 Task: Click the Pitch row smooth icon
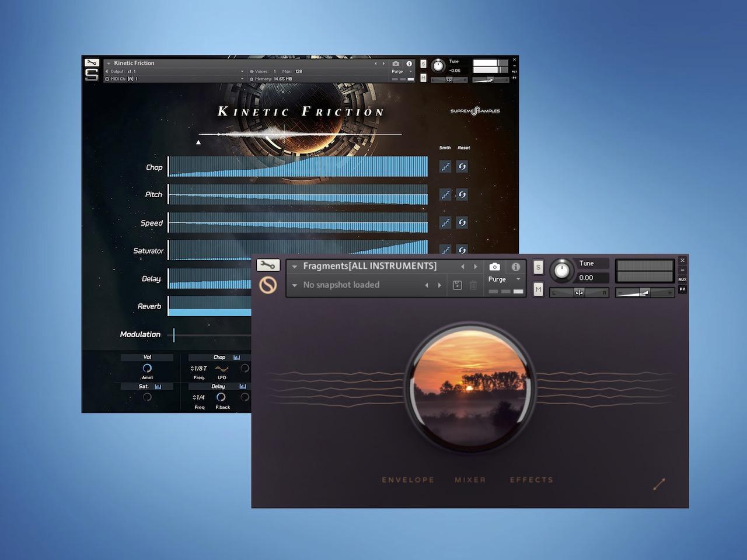445,195
